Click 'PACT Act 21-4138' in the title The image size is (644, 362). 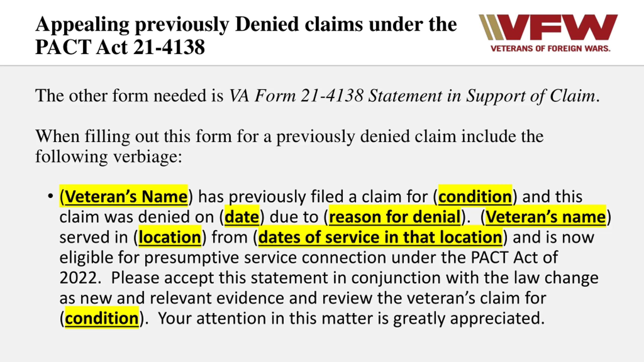pos(120,47)
